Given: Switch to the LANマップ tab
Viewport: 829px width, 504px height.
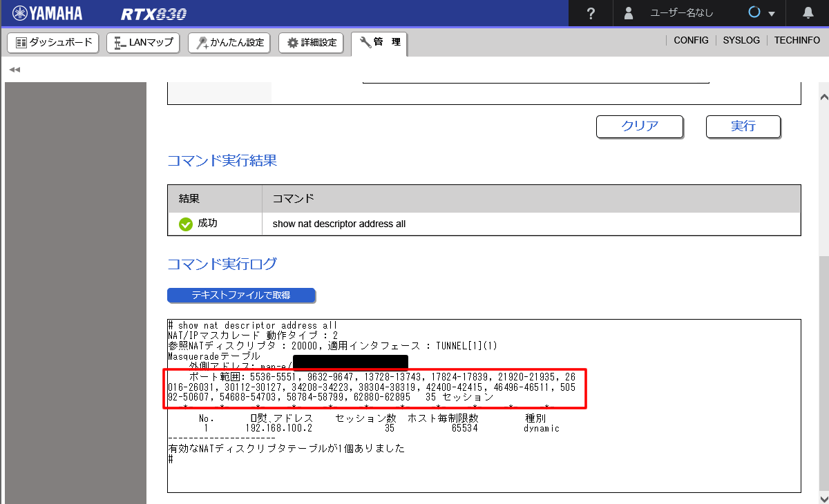Looking at the screenshot, I should tap(144, 43).
